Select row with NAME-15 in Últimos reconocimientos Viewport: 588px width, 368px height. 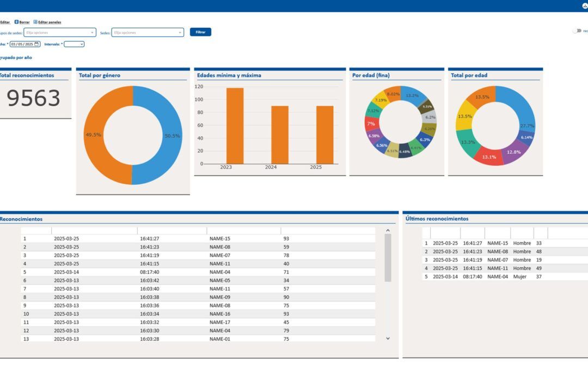click(505, 243)
